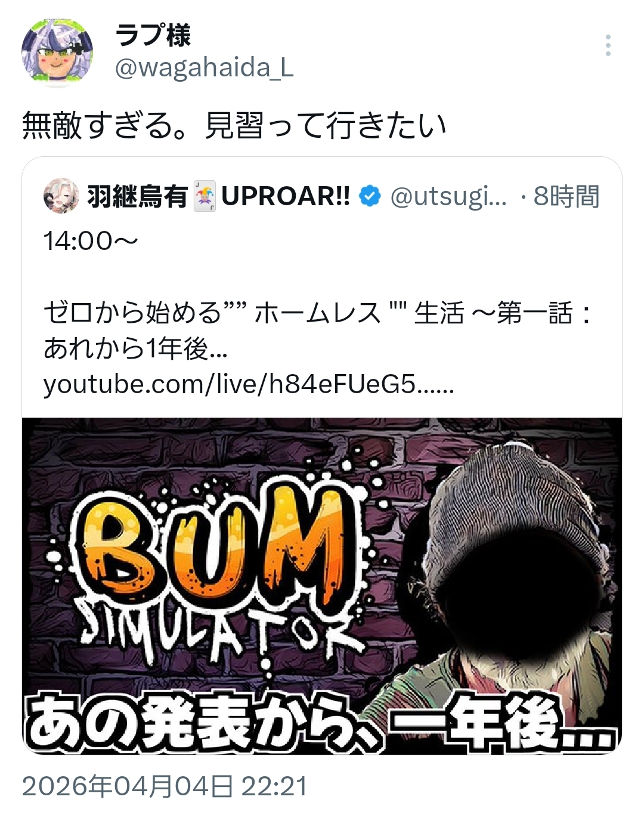
Task: Select the joker card emoji icon
Action: tap(205, 196)
